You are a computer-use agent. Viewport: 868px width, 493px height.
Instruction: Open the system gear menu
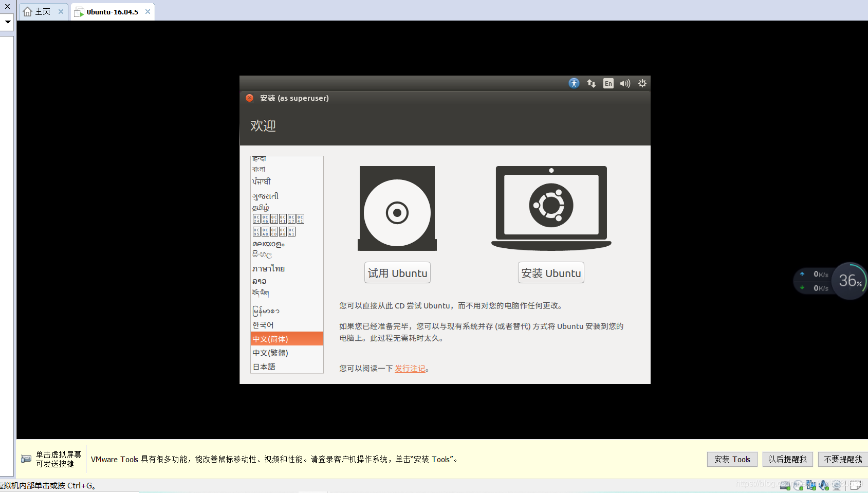[x=642, y=83]
